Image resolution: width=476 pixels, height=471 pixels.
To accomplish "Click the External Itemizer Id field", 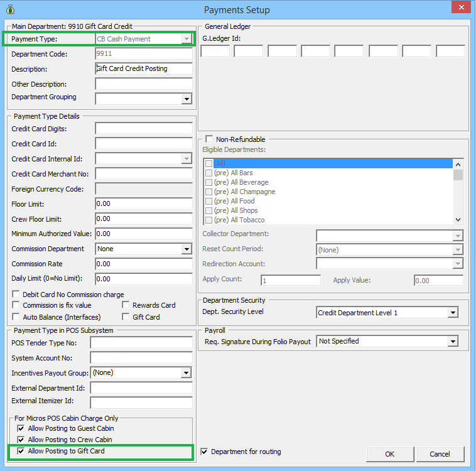I will (x=141, y=403).
